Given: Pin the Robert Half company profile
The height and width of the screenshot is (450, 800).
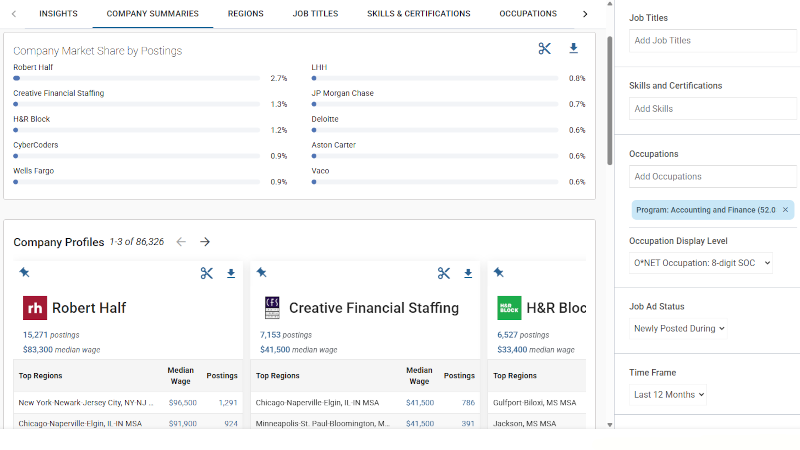Looking at the screenshot, I should pyautogui.click(x=24, y=272).
